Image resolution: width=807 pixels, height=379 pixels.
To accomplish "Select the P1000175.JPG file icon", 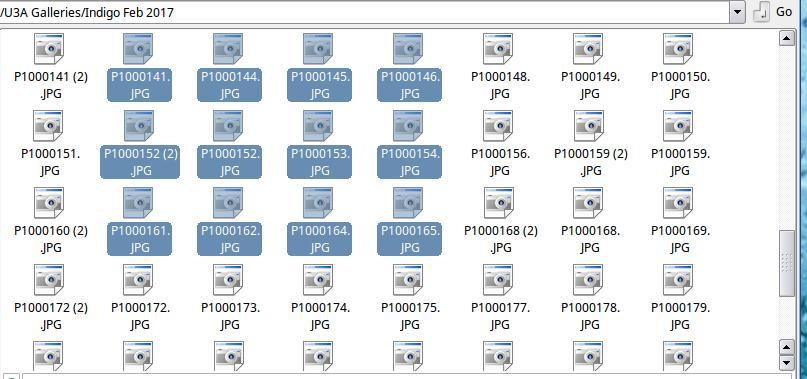I will (x=409, y=280).
